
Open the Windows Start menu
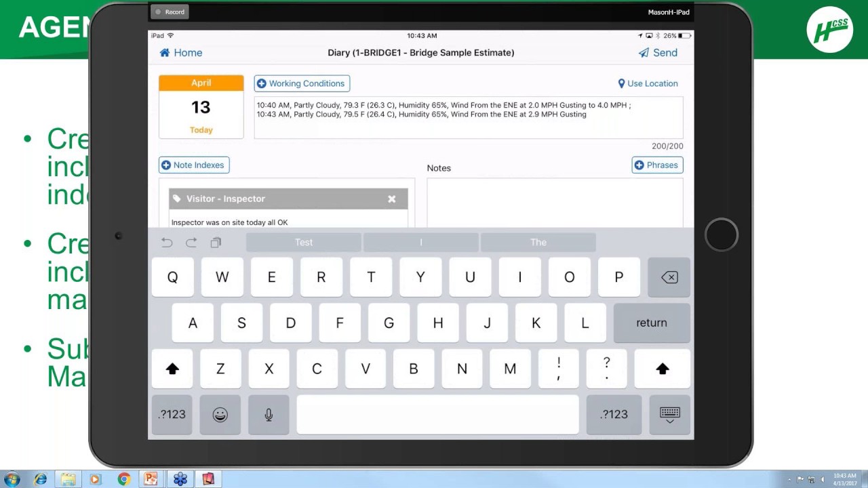coord(12,479)
